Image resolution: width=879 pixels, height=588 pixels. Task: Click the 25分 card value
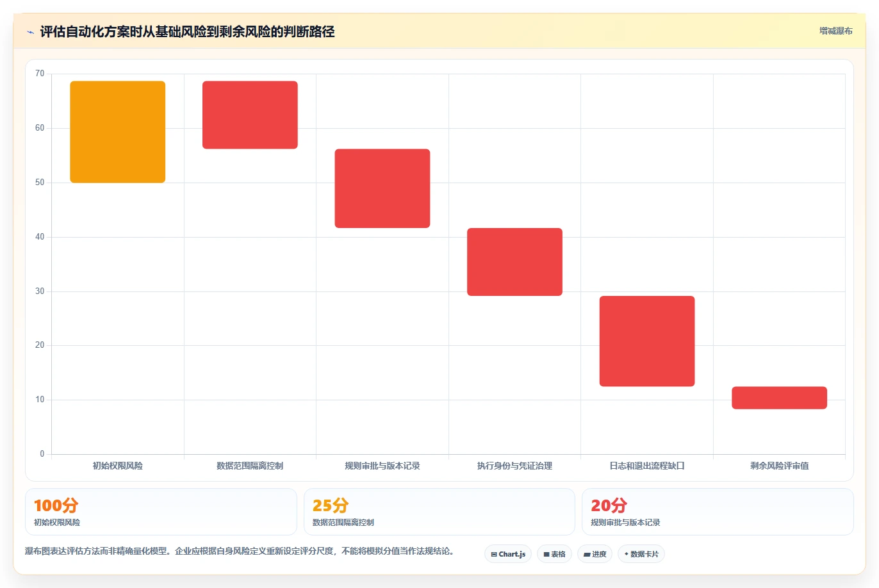click(331, 505)
